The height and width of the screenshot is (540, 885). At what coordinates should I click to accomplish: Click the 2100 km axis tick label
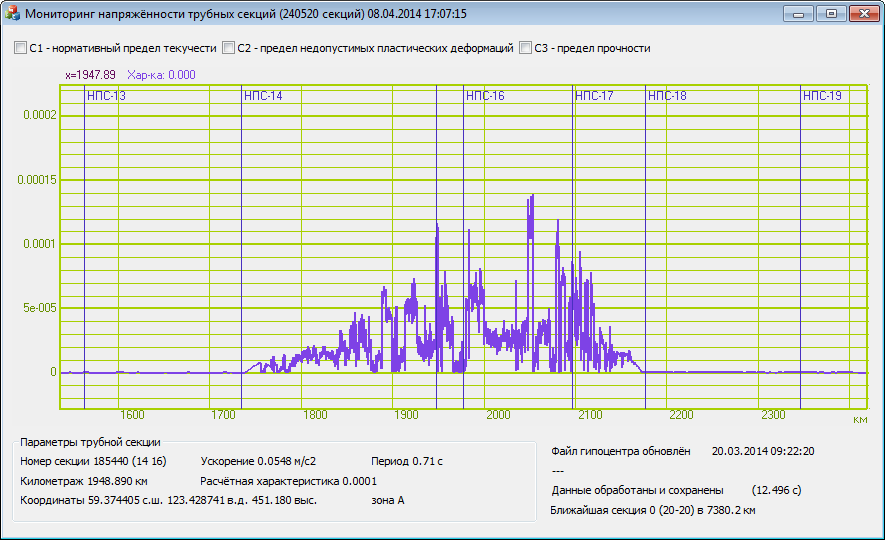[x=590, y=415]
